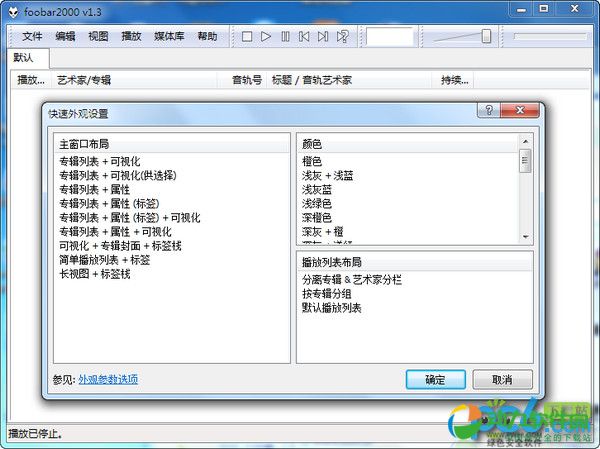Open the 文件 menu
The image size is (600, 449).
pyautogui.click(x=32, y=36)
